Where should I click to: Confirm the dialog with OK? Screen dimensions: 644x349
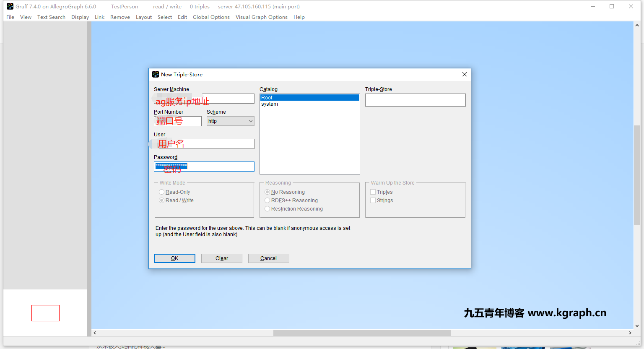(175, 258)
